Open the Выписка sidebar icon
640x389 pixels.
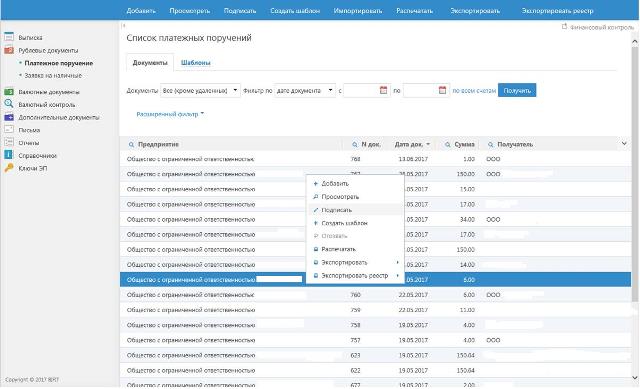point(9,37)
